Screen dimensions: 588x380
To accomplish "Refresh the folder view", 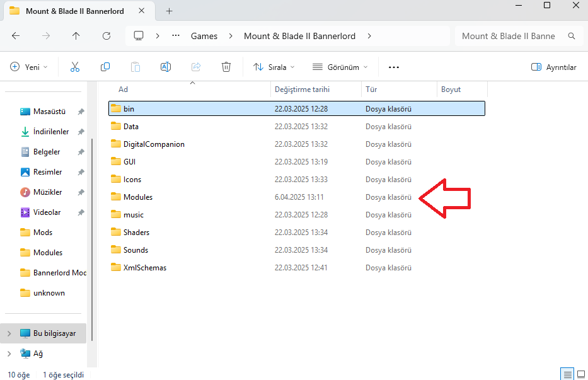I will tap(107, 36).
